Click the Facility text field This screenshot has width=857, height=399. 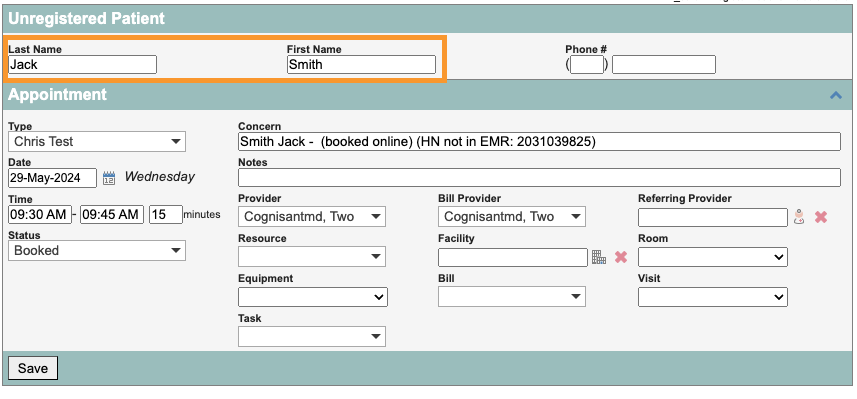(x=513, y=257)
